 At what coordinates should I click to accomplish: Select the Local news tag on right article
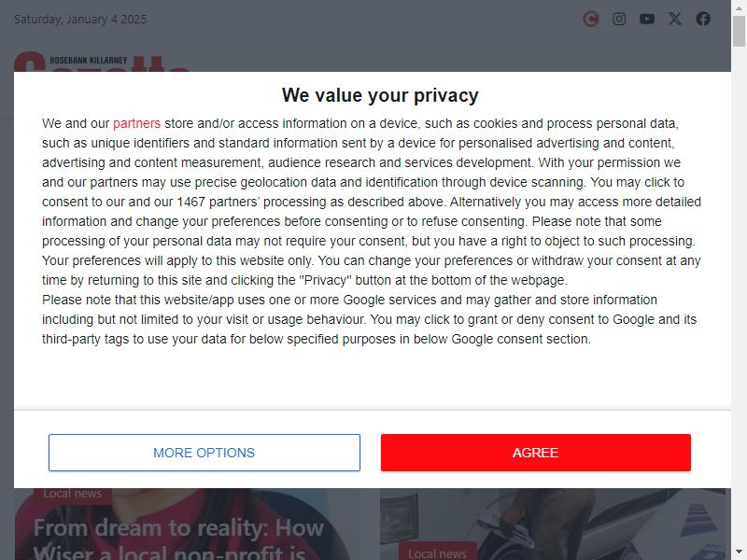(x=437, y=553)
